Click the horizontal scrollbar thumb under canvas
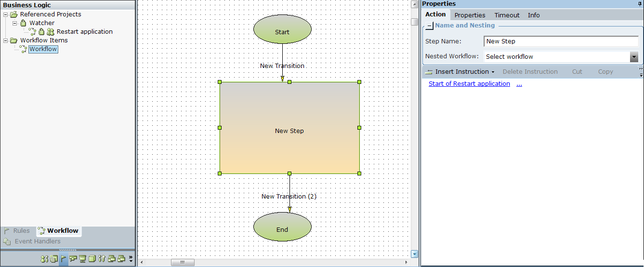 coord(183,263)
